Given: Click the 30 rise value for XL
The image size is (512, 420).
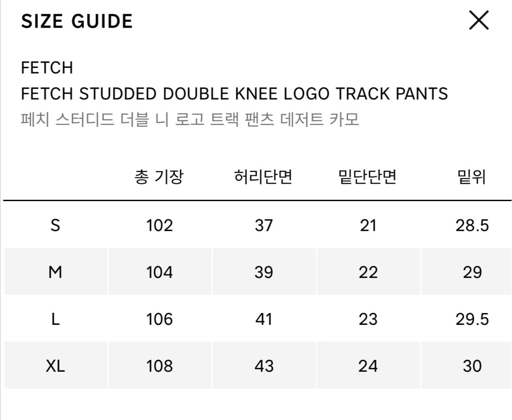Looking at the screenshot, I should click(x=472, y=366).
